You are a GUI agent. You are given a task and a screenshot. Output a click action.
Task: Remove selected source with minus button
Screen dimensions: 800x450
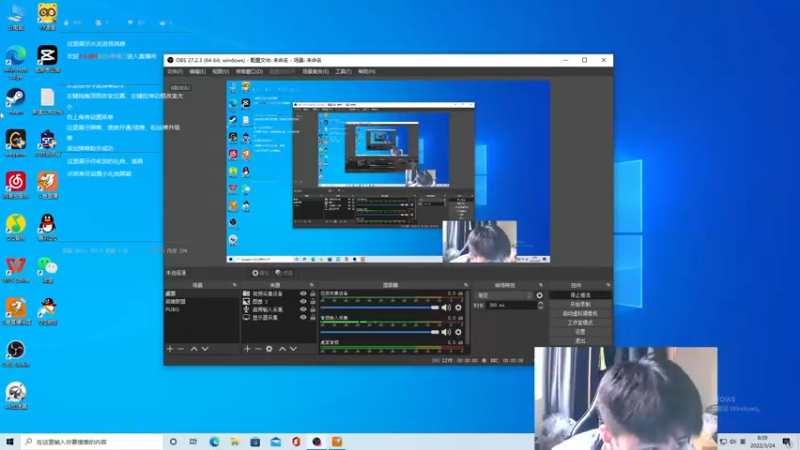258,349
